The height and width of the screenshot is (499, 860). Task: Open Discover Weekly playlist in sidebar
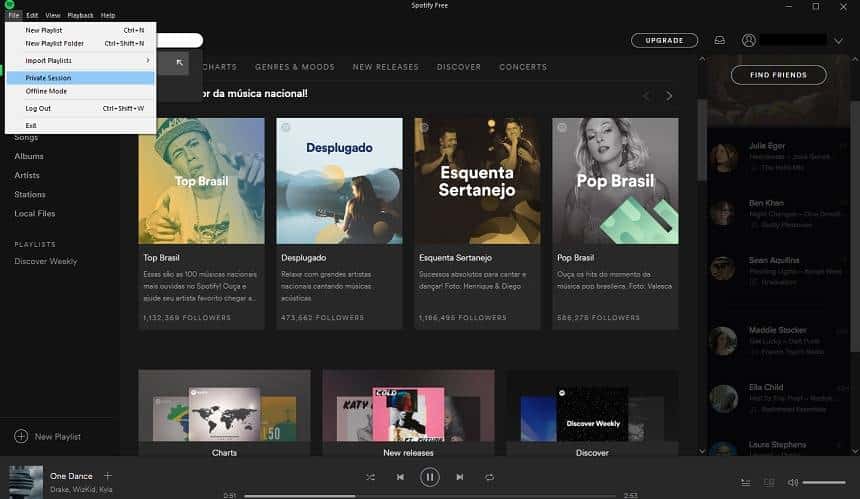pos(46,261)
